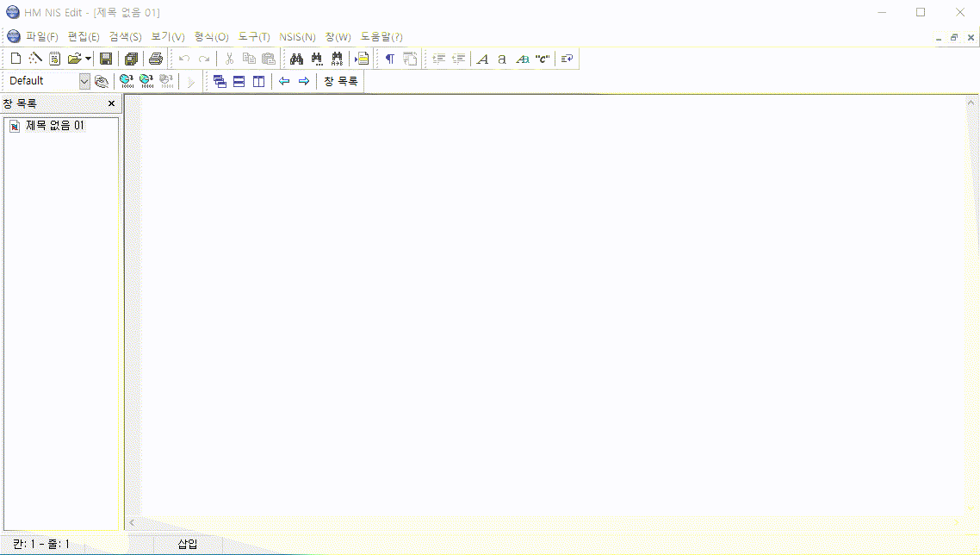Click the Save All icon
The image size is (980, 555).
131,59
